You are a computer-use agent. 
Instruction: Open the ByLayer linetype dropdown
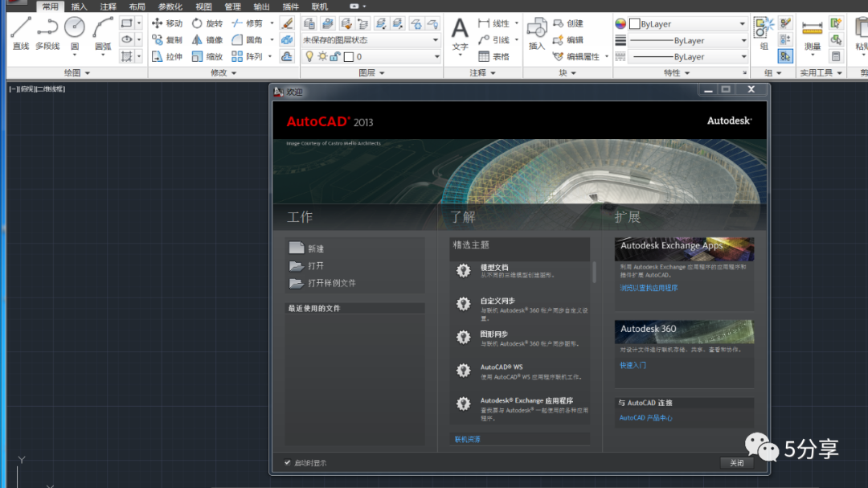[687, 56]
